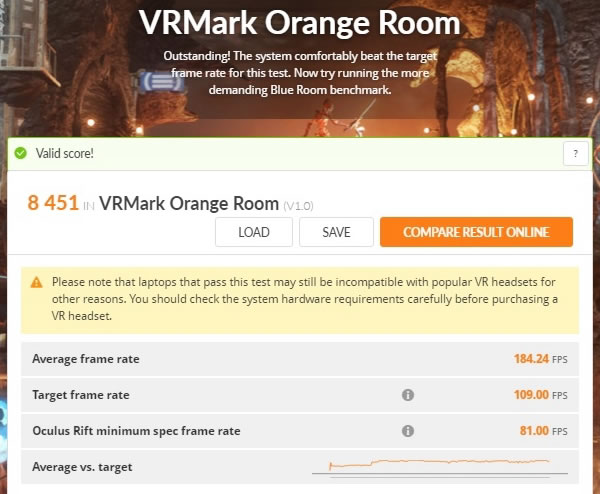The width and height of the screenshot is (600, 494).
Task: Click the Valid score! banner text
Action: pyautogui.click(x=65, y=153)
